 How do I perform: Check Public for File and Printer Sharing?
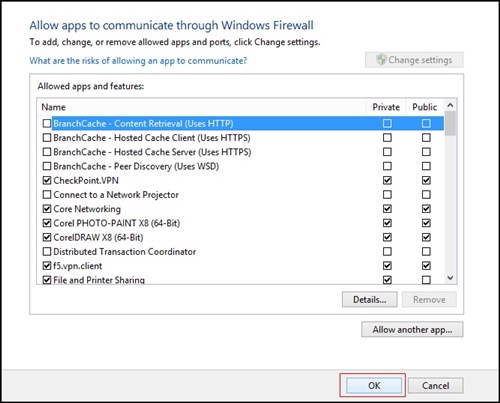(x=426, y=280)
